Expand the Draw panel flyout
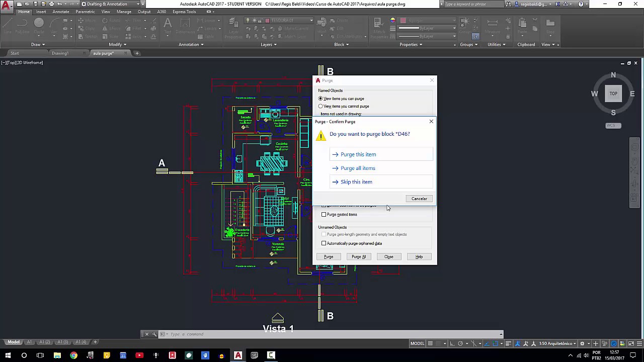This screenshot has width=644, height=362. (x=38, y=44)
